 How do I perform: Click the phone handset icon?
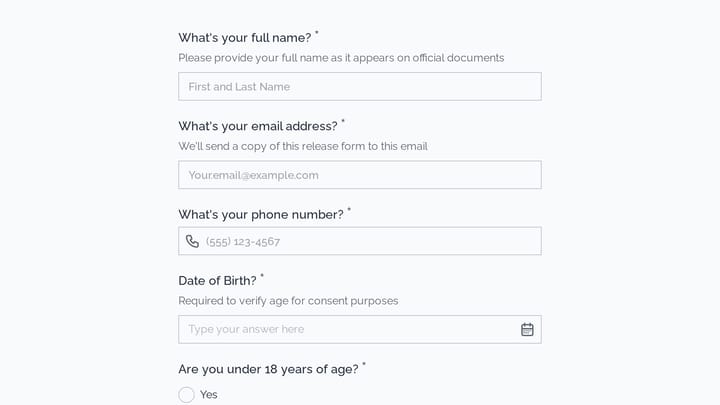(192, 241)
